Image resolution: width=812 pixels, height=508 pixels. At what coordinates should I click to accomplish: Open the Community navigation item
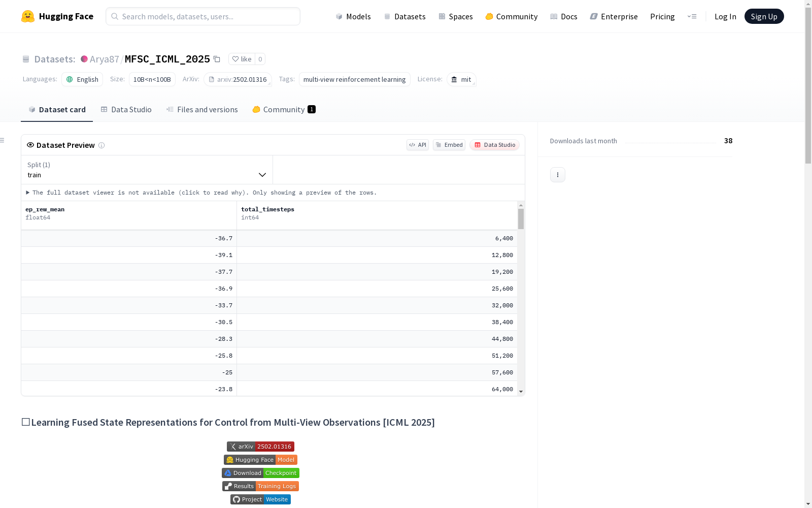512,16
